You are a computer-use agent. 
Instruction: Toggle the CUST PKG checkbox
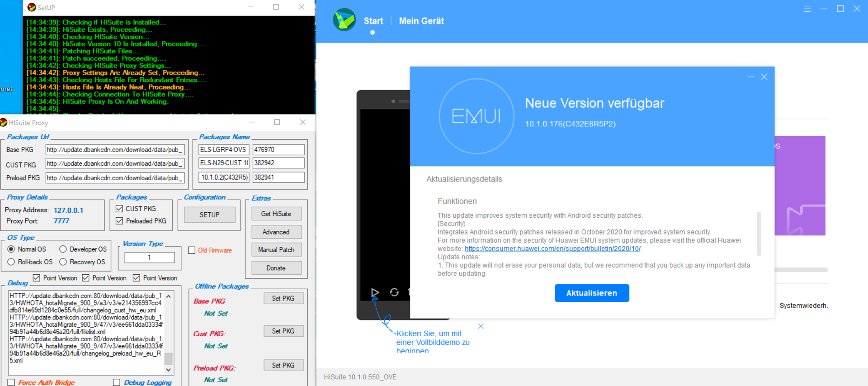point(119,209)
